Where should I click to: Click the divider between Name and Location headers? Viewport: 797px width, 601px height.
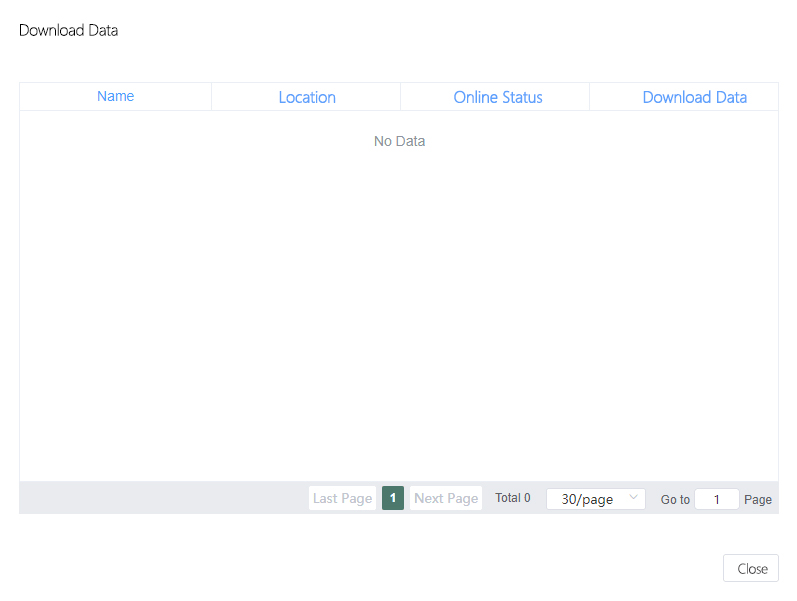[x=211, y=97]
